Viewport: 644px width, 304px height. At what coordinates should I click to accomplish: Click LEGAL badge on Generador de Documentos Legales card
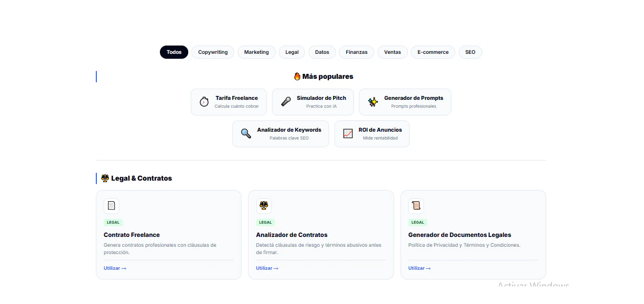[x=418, y=222]
